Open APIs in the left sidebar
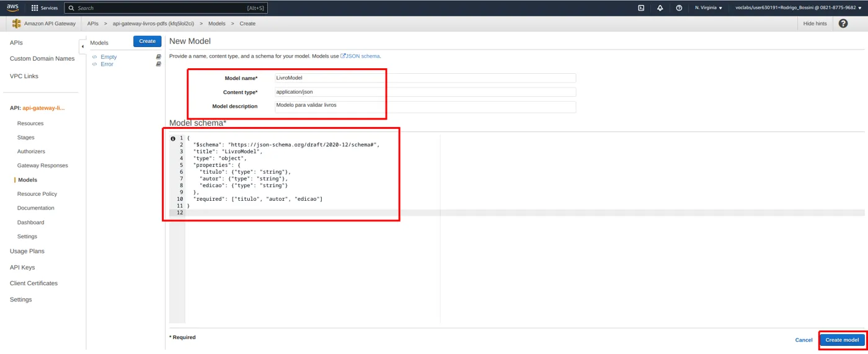868x354 pixels. coord(16,43)
